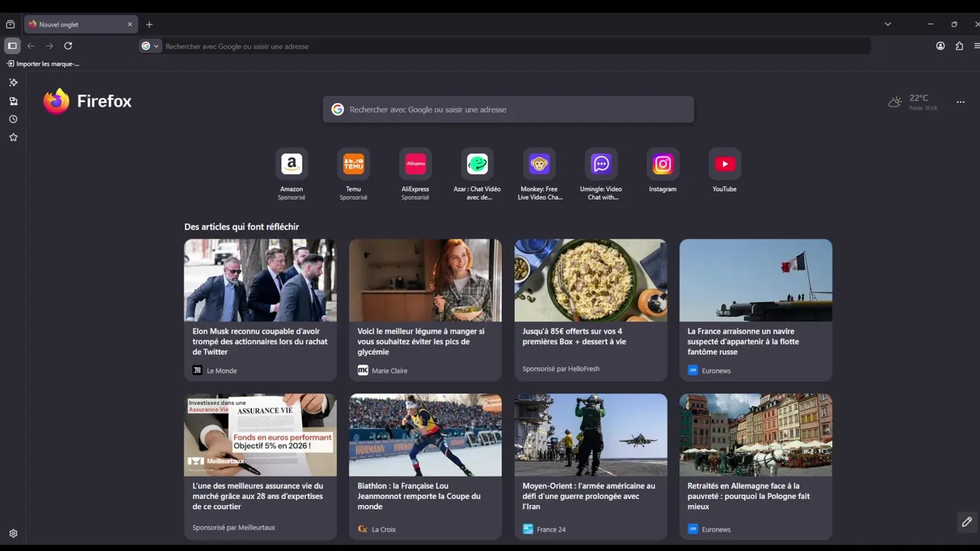
Task: Click 'Sponsorisé par Meilleurtaux' label
Action: 234,527
